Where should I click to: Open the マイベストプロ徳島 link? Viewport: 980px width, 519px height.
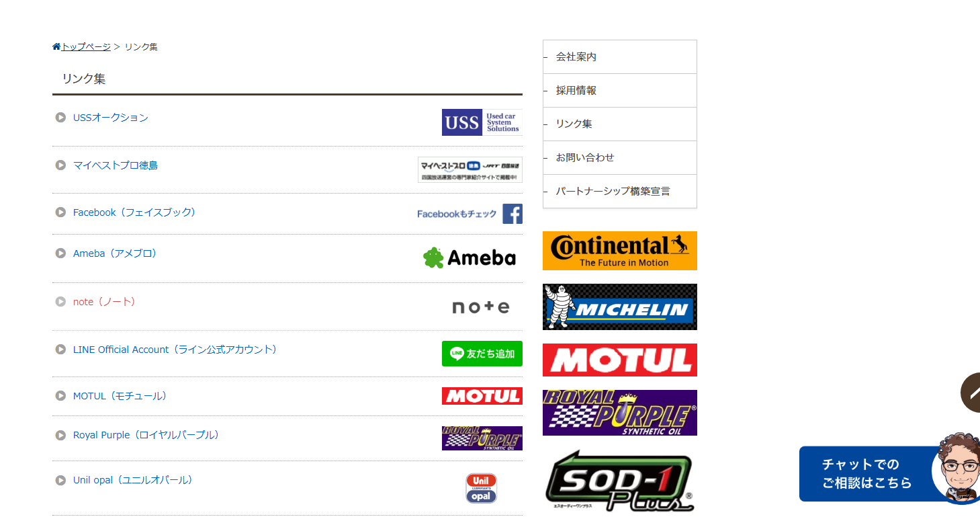tap(116, 165)
